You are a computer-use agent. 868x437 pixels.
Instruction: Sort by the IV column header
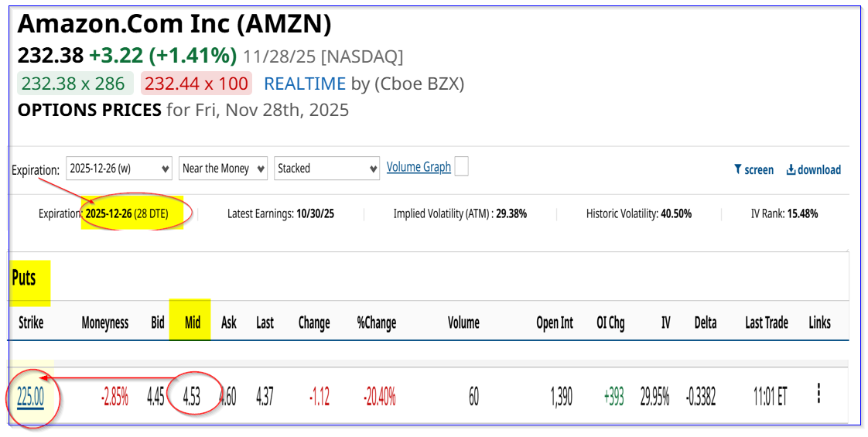[x=665, y=323]
